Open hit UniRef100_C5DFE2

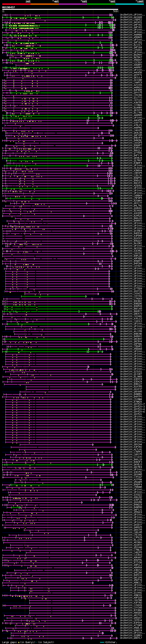131,20
